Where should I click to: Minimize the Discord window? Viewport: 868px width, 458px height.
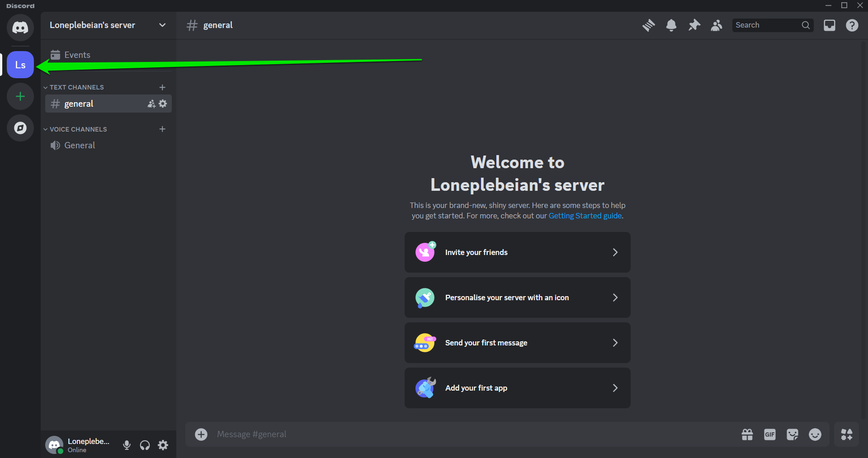pyautogui.click(x=828, y=5)
